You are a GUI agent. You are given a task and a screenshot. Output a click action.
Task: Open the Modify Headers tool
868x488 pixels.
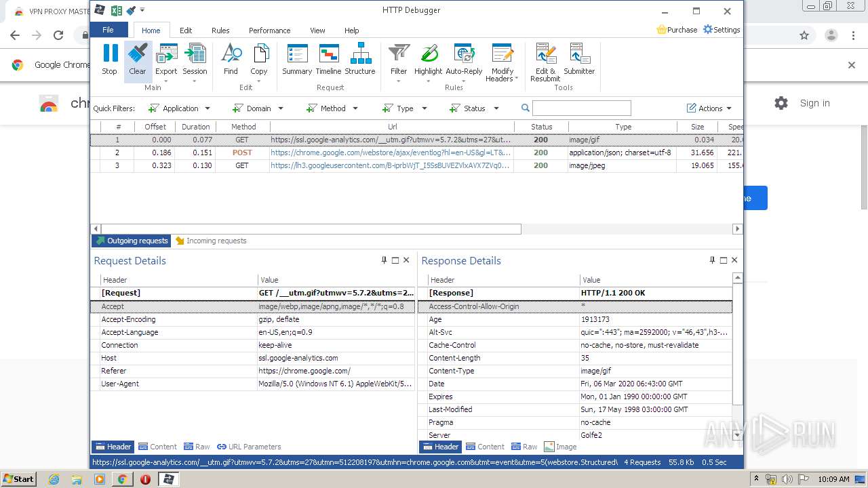click(x=502, y=62)
